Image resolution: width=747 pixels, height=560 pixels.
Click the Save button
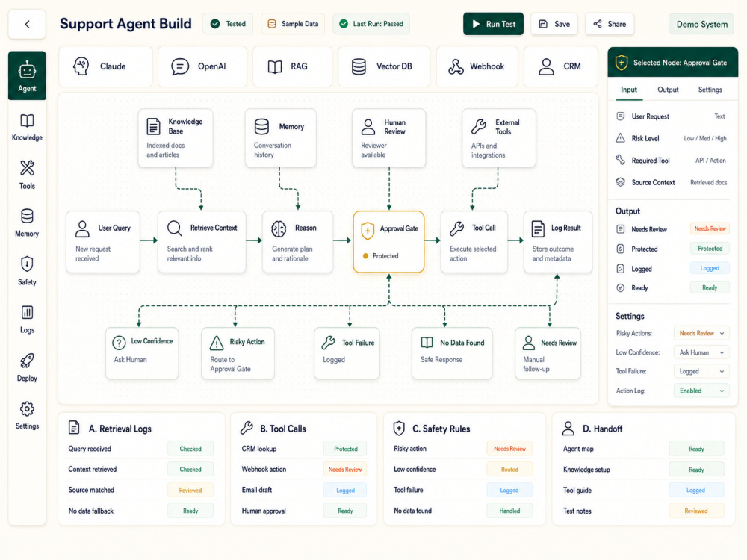(554, 24)
